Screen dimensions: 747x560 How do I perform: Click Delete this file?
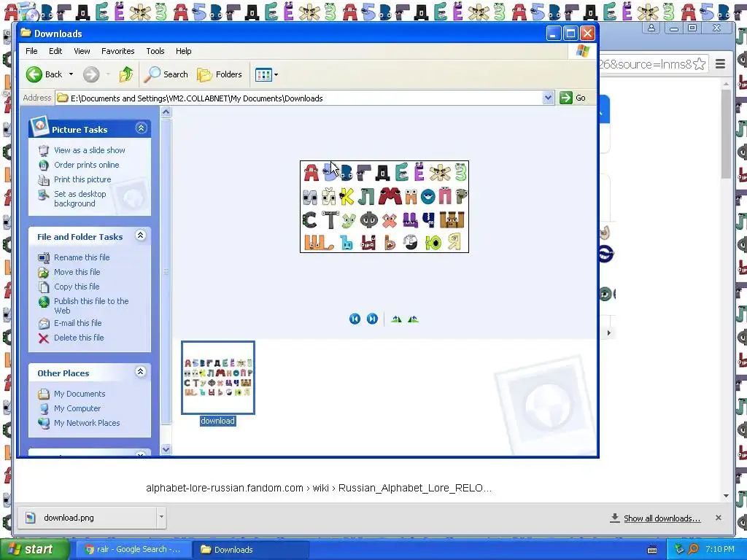(x=79, y=338)
